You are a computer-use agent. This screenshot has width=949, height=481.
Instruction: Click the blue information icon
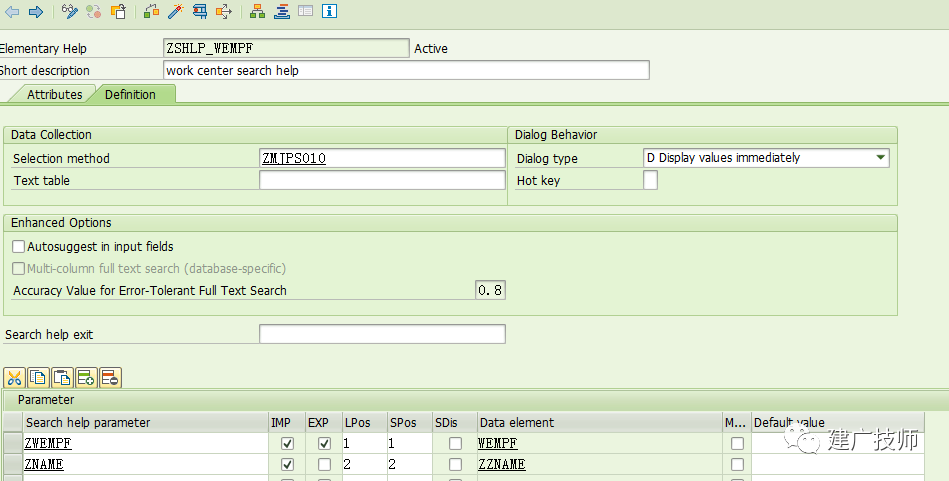tap(329, 11)
